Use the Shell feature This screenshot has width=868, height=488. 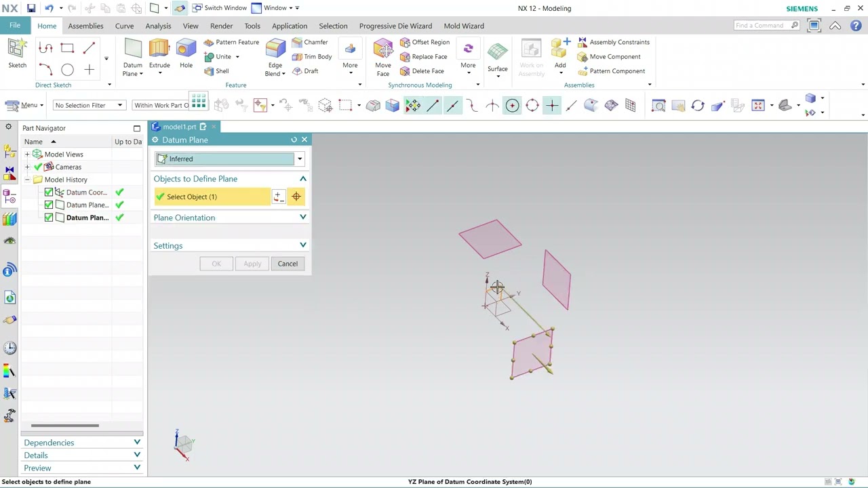(x=216, y=71)
